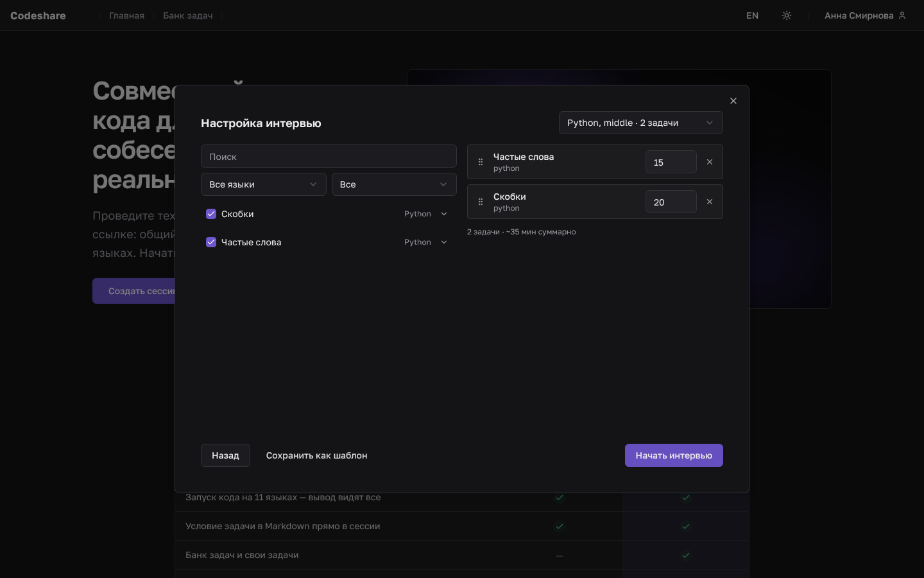Image resolution: width=924 pixels, height=578 pixels.
Task: Click the Настройка интервью heading
Action: [x=261, y=123]
